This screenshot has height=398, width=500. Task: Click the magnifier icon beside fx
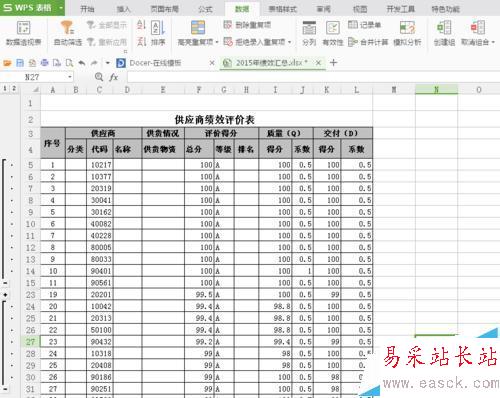coord(99,77)
